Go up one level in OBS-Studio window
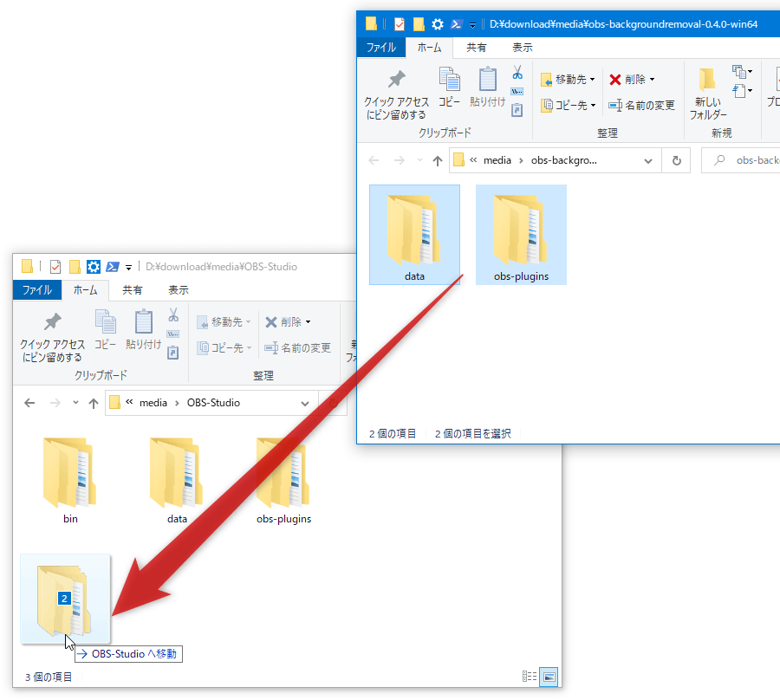Viewport: 780px width, 700px height. [94, 403]
